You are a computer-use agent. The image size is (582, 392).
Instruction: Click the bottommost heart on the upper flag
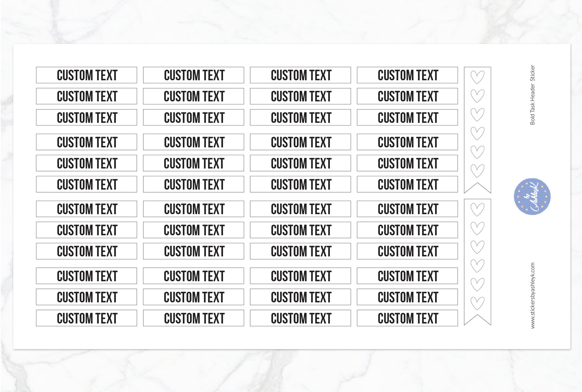[477, 171]
